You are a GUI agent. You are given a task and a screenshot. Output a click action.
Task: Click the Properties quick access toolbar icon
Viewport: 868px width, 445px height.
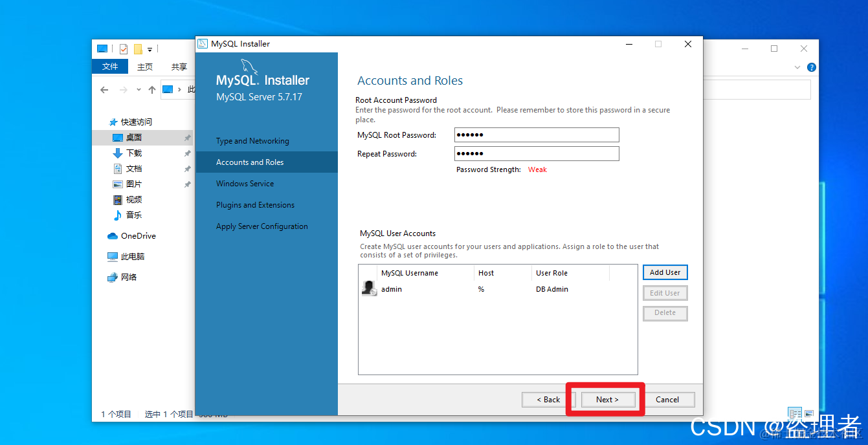[x=124, y=49]
